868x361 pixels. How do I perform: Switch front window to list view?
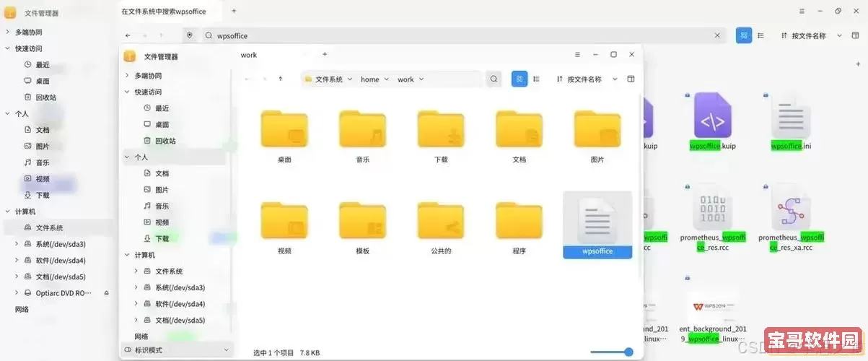coord(536,79)
